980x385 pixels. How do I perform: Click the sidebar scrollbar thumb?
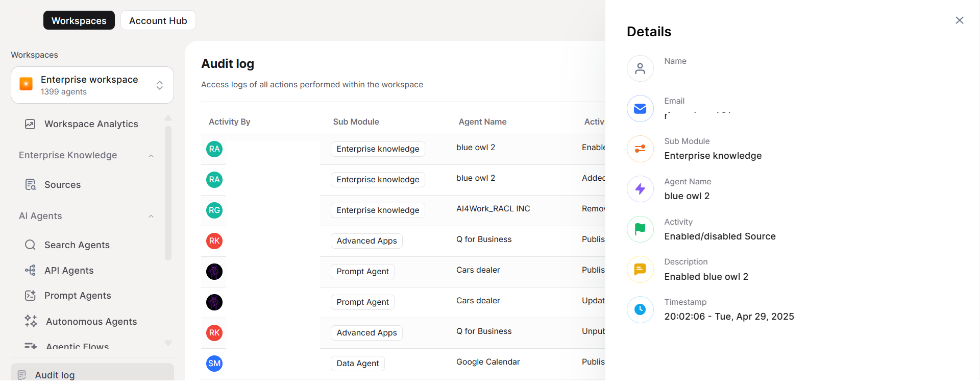pyautogui.click(x=168, y=193)
